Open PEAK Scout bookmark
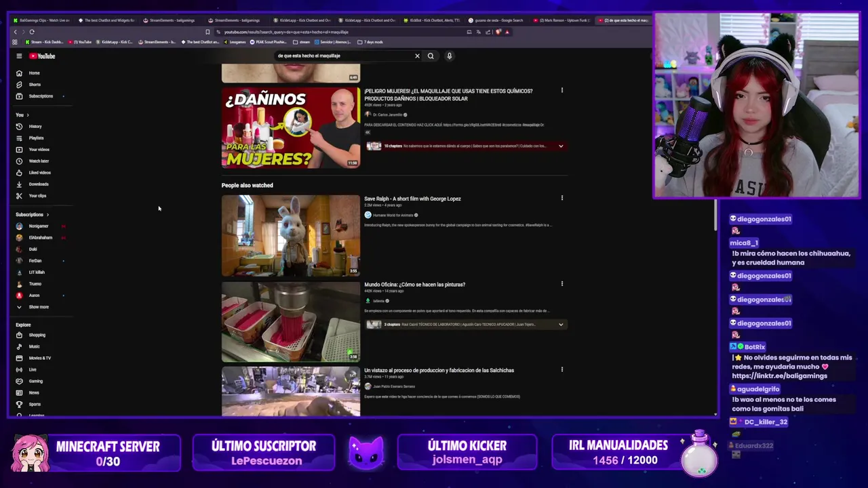This screenshot has height=488, width=868. pos(270,42)
